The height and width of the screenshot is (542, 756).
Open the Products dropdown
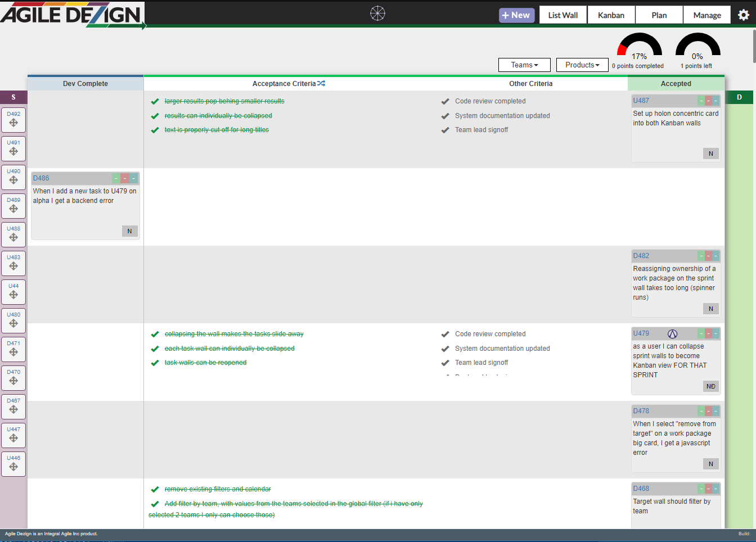click(x=582, y=65)
